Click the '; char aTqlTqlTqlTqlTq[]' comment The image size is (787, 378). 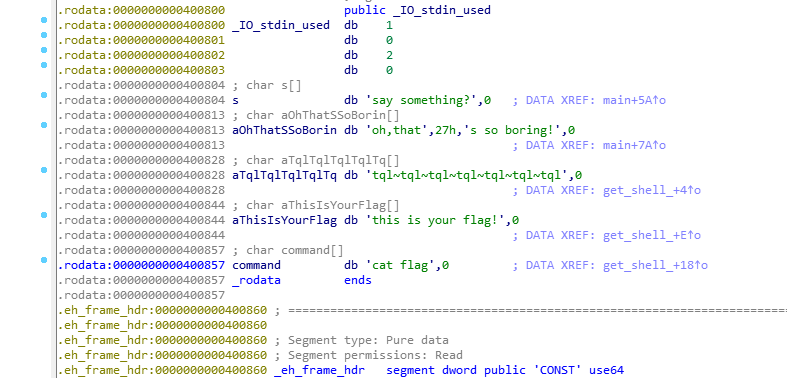(316, 161)
